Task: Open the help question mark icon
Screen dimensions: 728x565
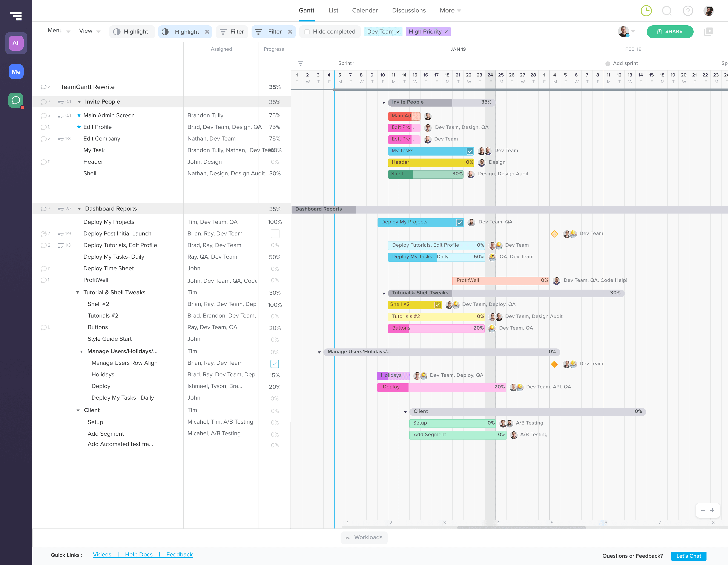Action: tap(688, 11)
